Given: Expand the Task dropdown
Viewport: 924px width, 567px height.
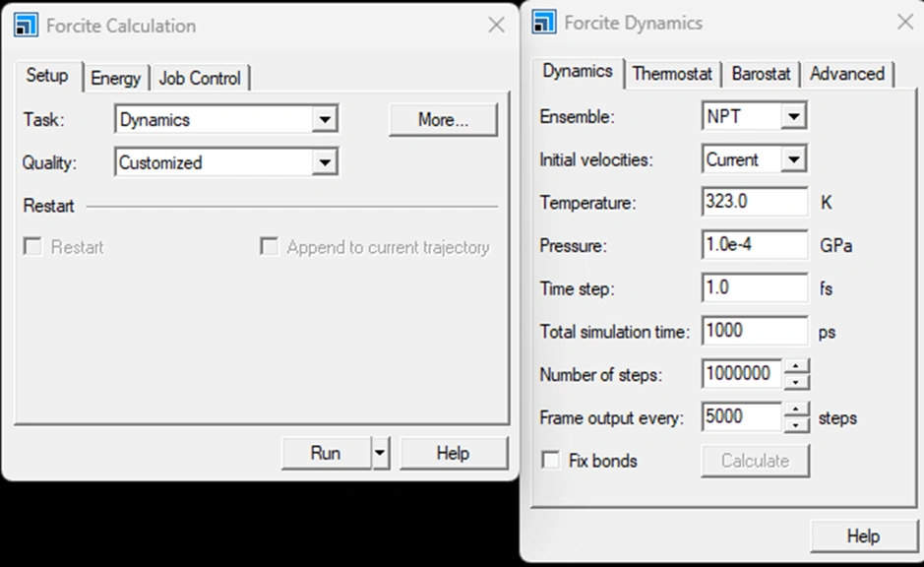Looking at the screenshot, I should tap(324, 120).
